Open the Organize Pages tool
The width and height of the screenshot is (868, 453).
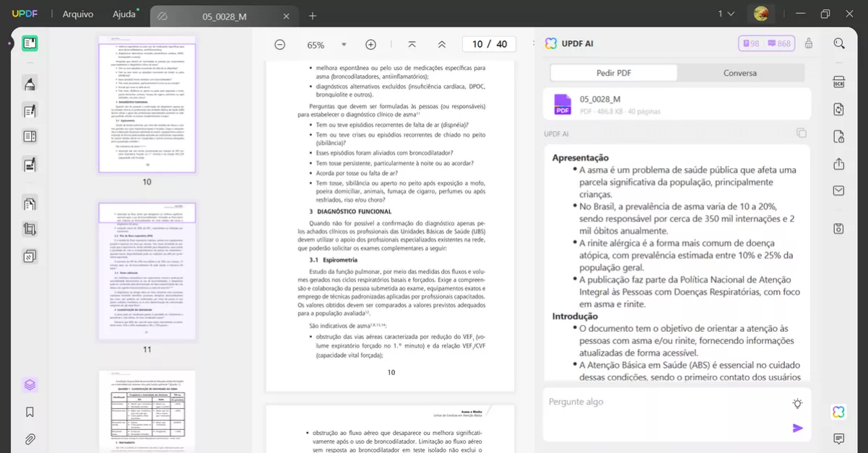(30, 204)
